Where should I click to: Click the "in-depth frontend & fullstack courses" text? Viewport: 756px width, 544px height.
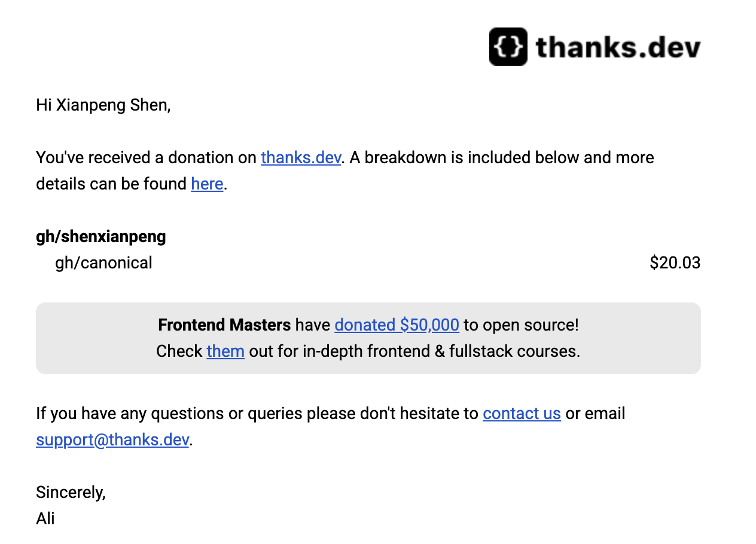441,352
